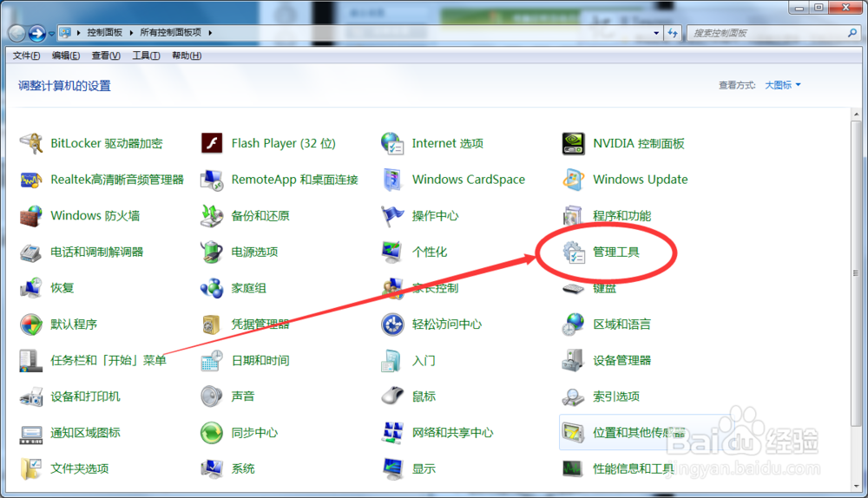The width and height of the screenshot is (868, 498).
Task: Open Windows CardSpace icon
Action: [392, 180]
